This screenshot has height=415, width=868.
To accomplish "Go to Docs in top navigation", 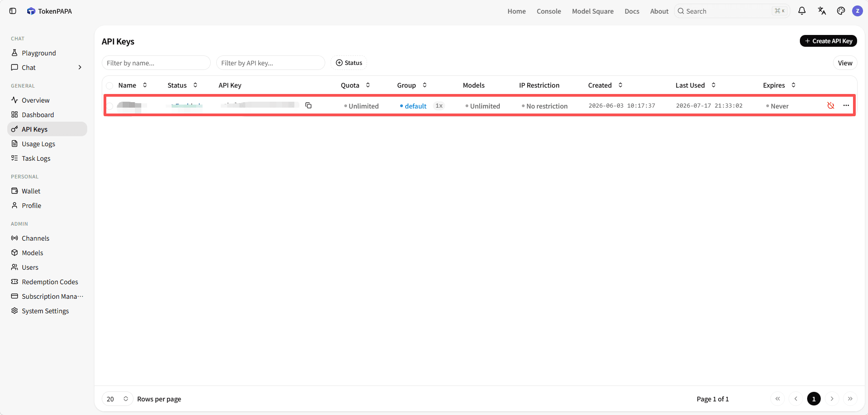I will point(632,11).
